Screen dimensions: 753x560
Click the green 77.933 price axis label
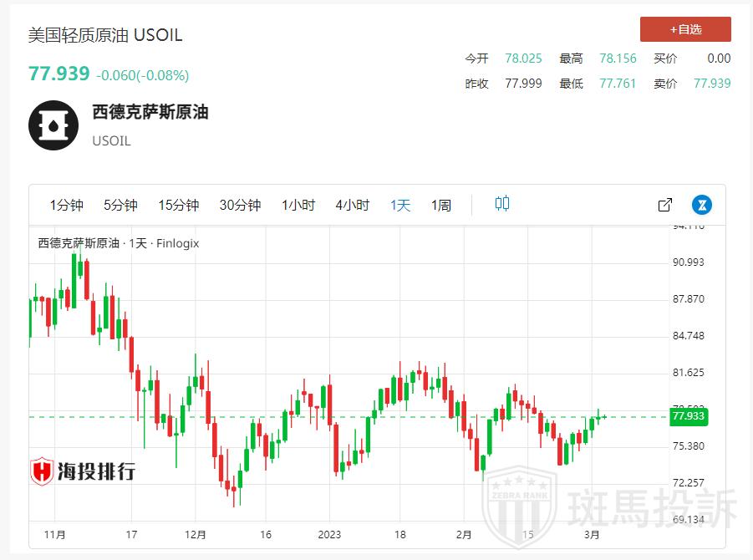click(x=689, y=416)
